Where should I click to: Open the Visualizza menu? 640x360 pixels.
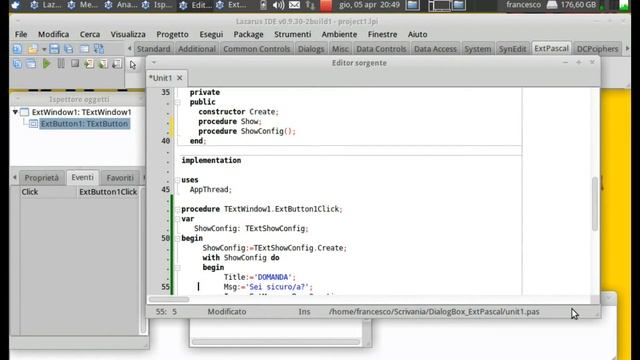point(128,34)
